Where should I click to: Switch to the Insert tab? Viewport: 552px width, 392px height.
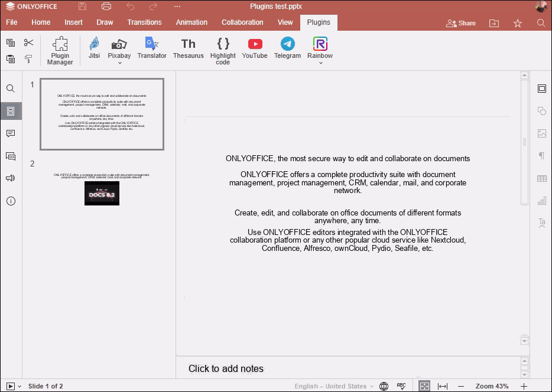click(73, 22)
